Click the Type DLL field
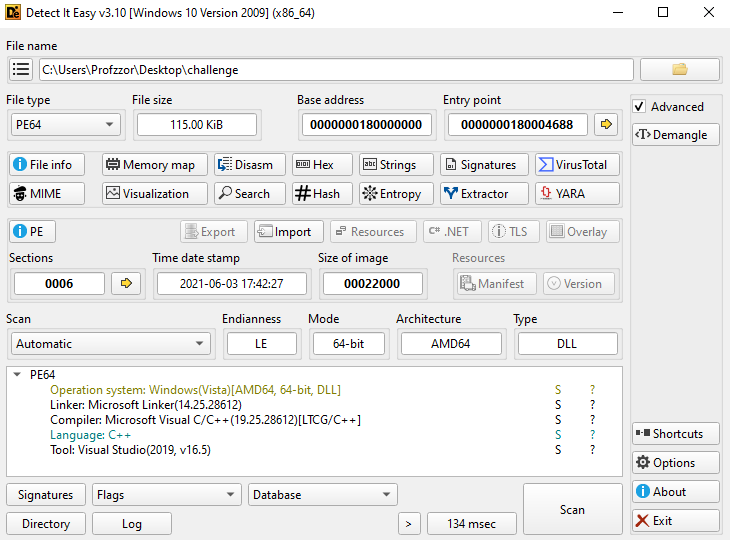Viewport: 730px width, 540px height. (568, 344)
